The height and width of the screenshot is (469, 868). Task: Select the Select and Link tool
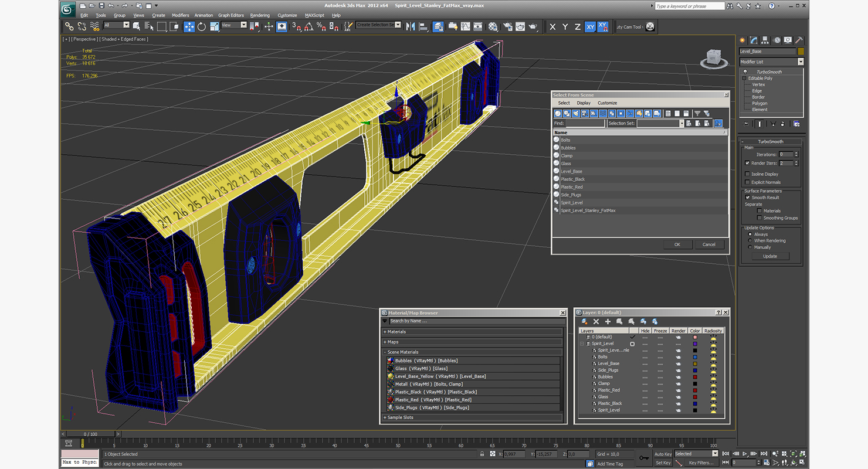pyautogui.click(x=69, y=26)
